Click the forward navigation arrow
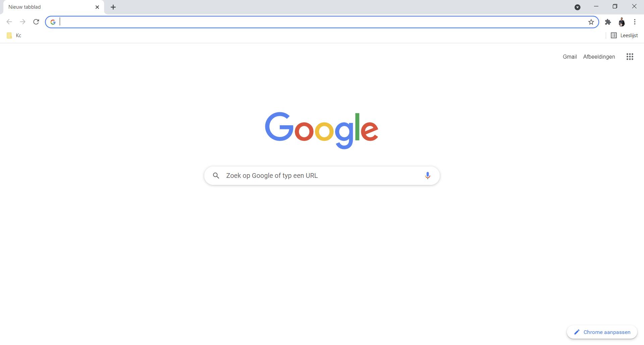The height and width of the screenshot is (345, 644). pyautogui.click(x=22, y=22)
